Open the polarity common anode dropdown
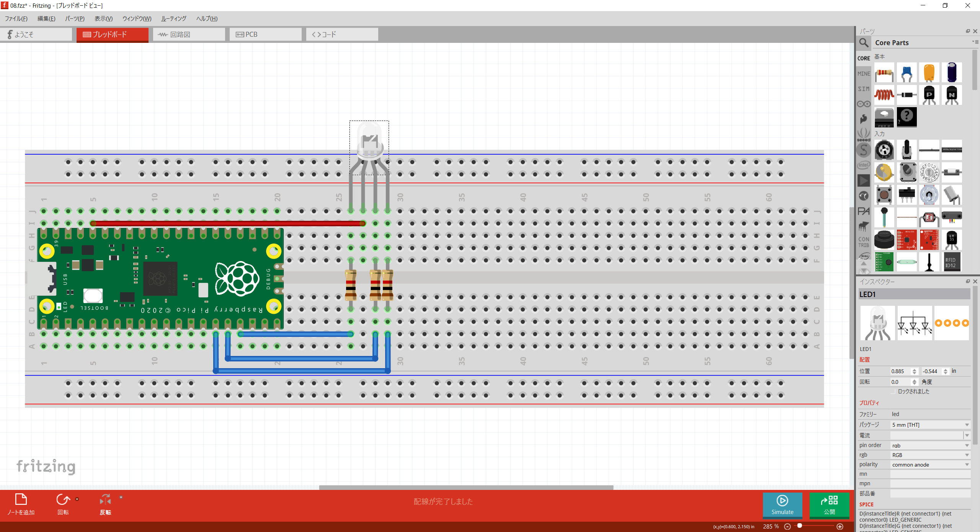This screenshot has height=532, width=980. click(x=930, y=465)
